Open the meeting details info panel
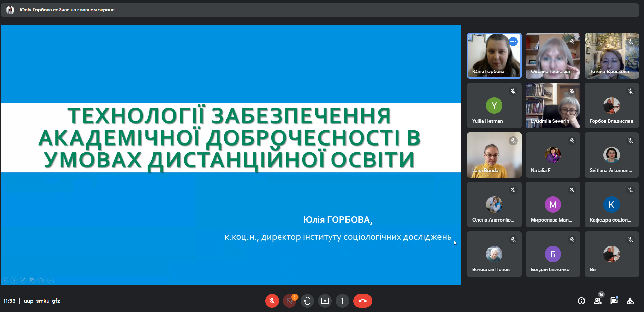644x312 pixels. 581,301
